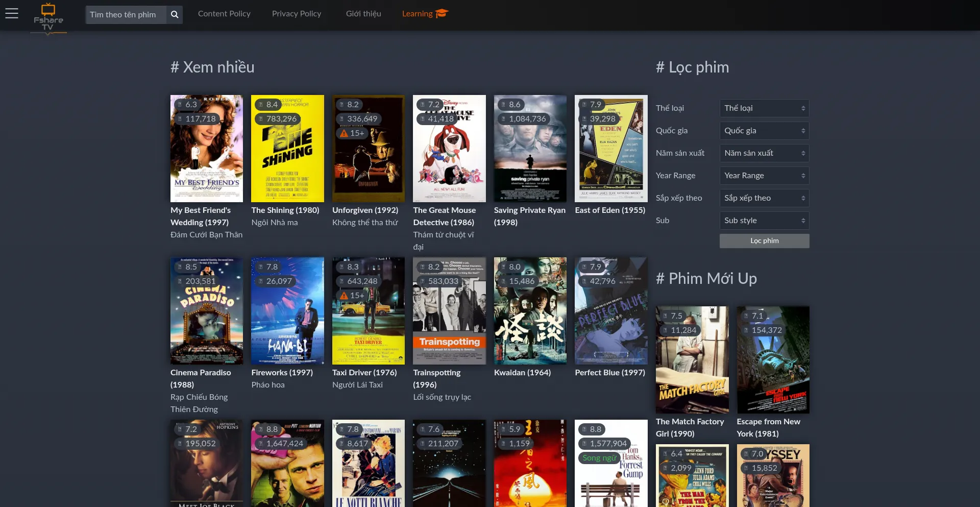Open the Content Policy menu item

[x=224, y=14]
